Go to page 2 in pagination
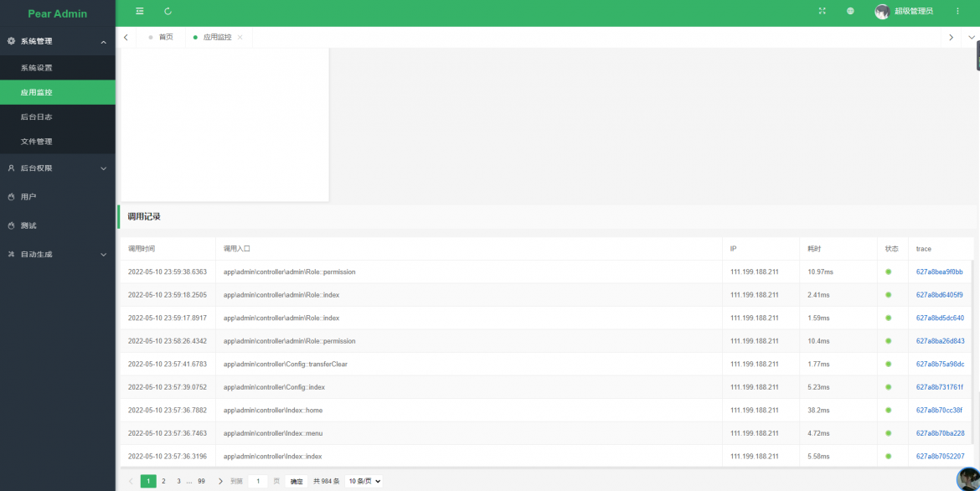This screenshot has width=980, height=491. 163,481
